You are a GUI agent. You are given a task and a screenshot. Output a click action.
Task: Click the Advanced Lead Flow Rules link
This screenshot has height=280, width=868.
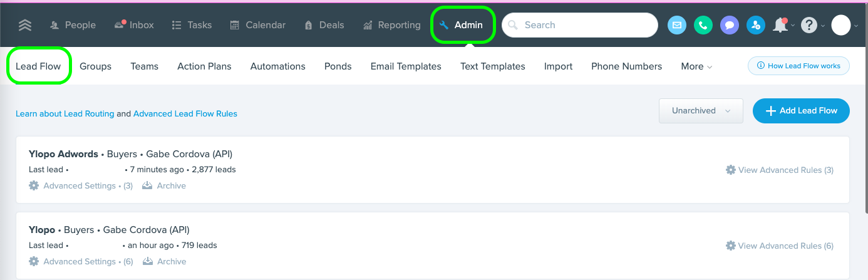coord(185,114)
